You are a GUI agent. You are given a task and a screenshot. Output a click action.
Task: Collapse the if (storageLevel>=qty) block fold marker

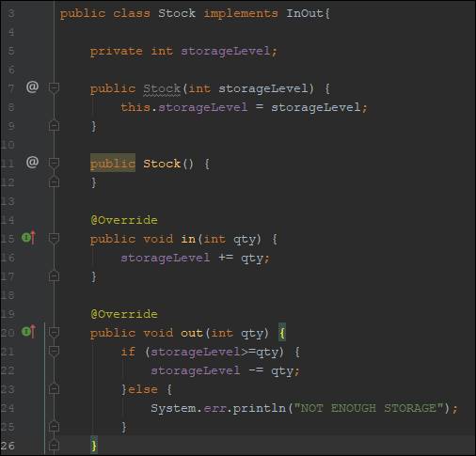tap(54, 351)
